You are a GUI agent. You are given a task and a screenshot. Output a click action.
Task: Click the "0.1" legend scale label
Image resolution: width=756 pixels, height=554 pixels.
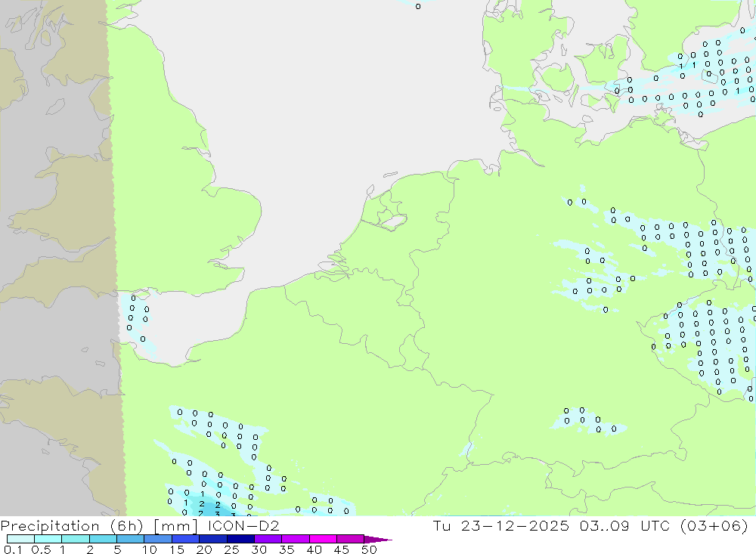[x=13, y=549]
